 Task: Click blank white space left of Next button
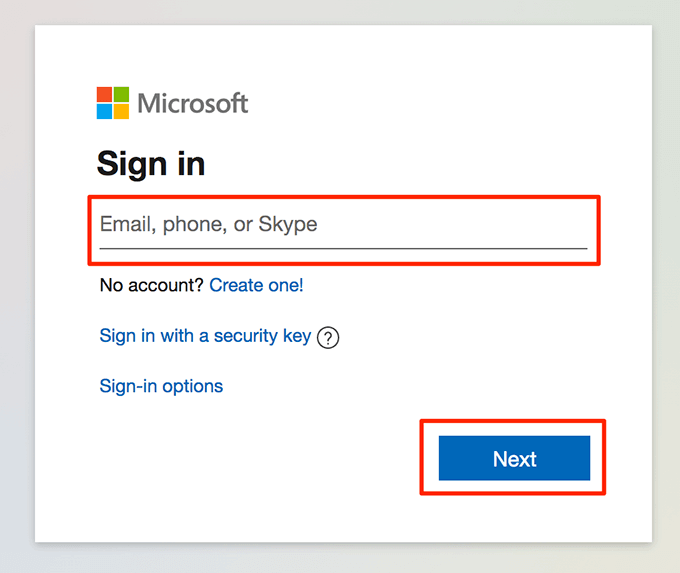tap(250, 460)
